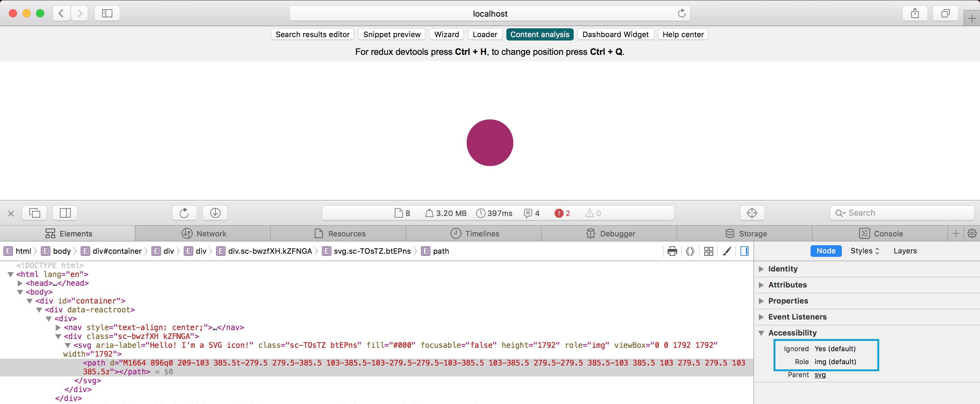The image size is (980, 404).
Task: Switch to the Layers sidebar view
Action: 905,251
